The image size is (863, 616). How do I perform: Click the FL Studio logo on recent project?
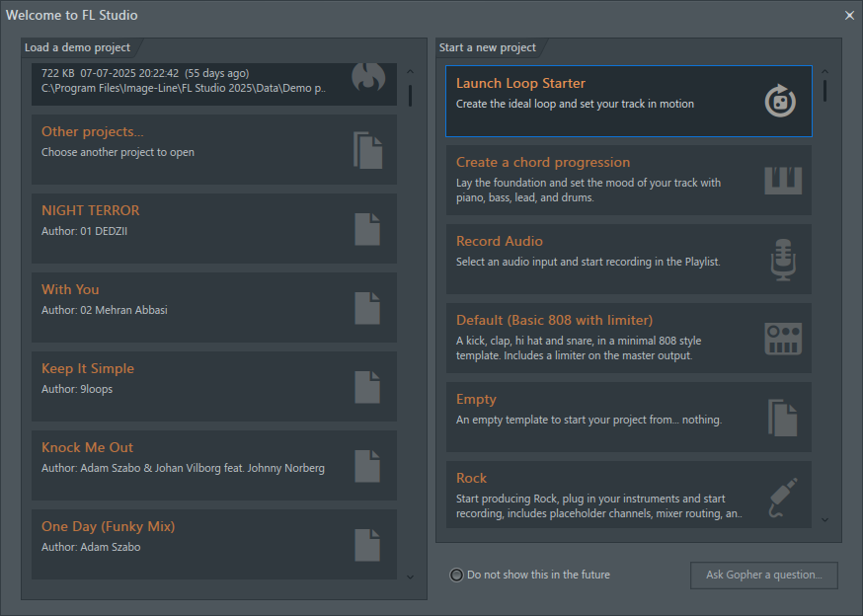tap(368, 77)
